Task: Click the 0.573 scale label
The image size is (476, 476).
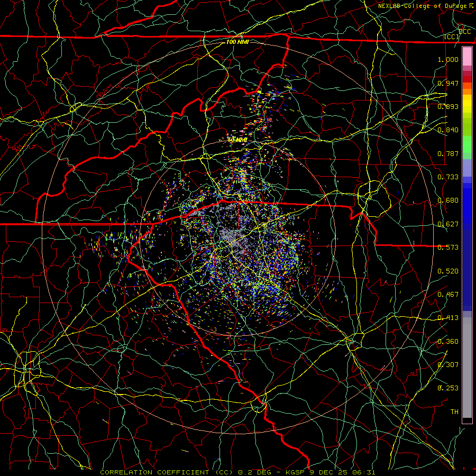Action: [448, 248]
